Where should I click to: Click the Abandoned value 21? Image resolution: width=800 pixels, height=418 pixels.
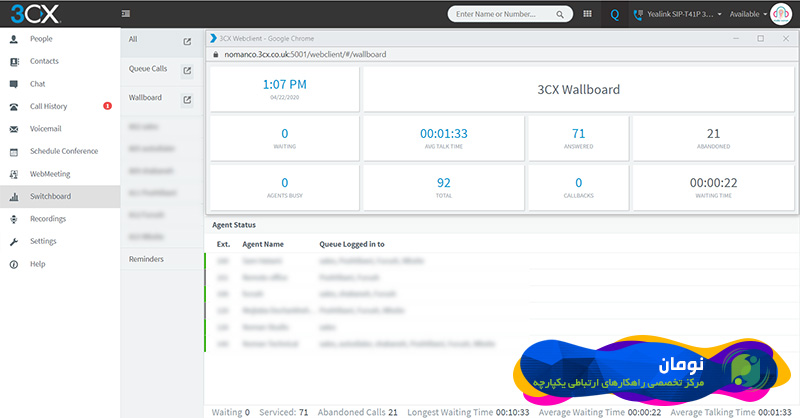713,134
